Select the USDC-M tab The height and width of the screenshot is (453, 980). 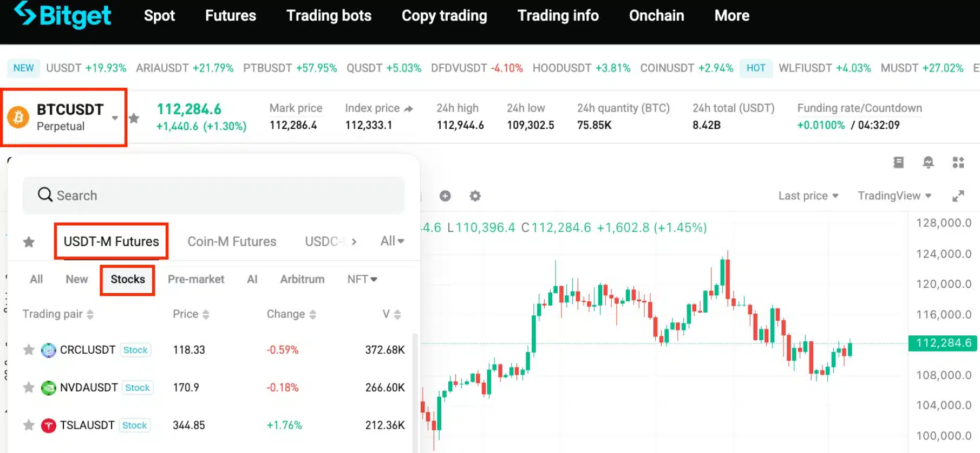pos(324,242)
